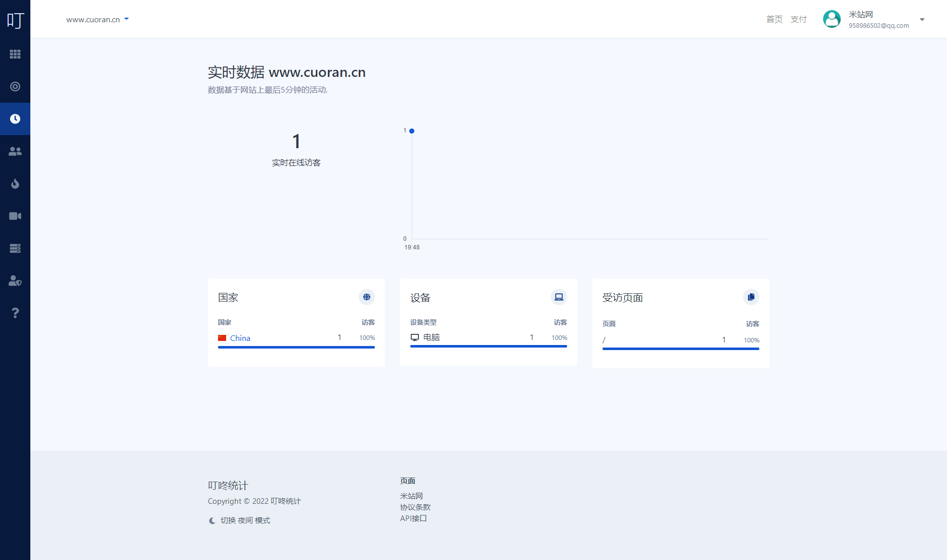
Task: Open the target overview icon in sidebar
Action: (x=15, y=87)
